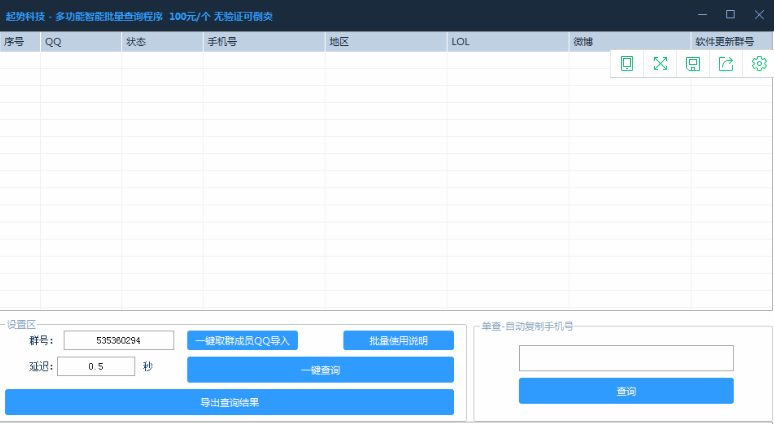Click the green fullscreen expand arrows icon

[660, 64]
